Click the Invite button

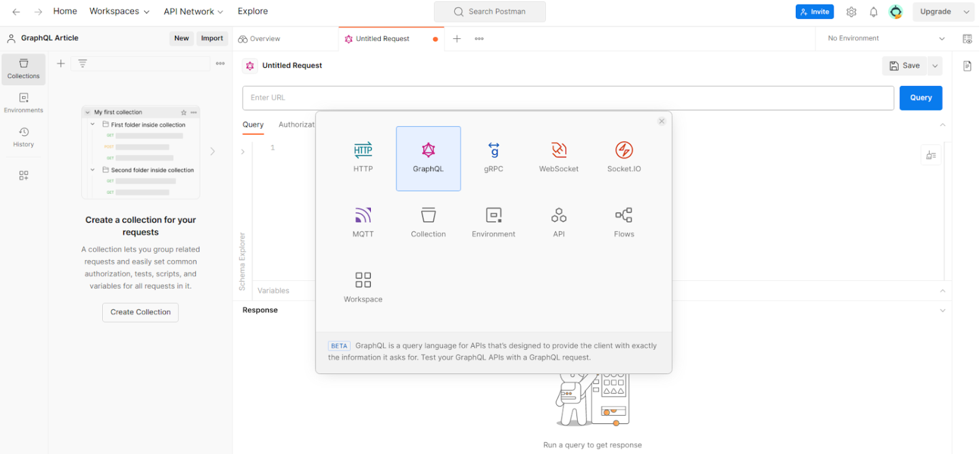815,12
